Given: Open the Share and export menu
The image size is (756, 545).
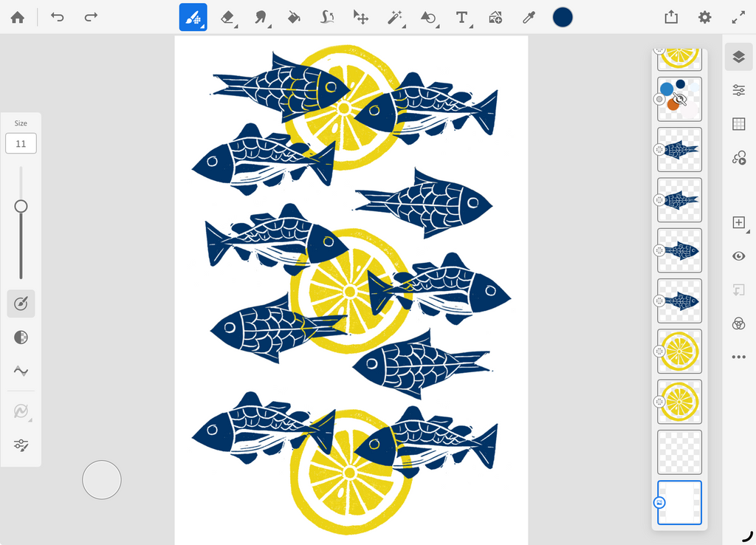Looking at the screenshot, I should (671, 18).
